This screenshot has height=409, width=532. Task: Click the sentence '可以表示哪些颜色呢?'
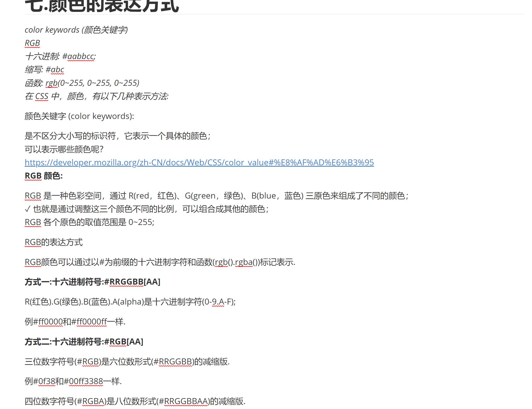[64, 149]
